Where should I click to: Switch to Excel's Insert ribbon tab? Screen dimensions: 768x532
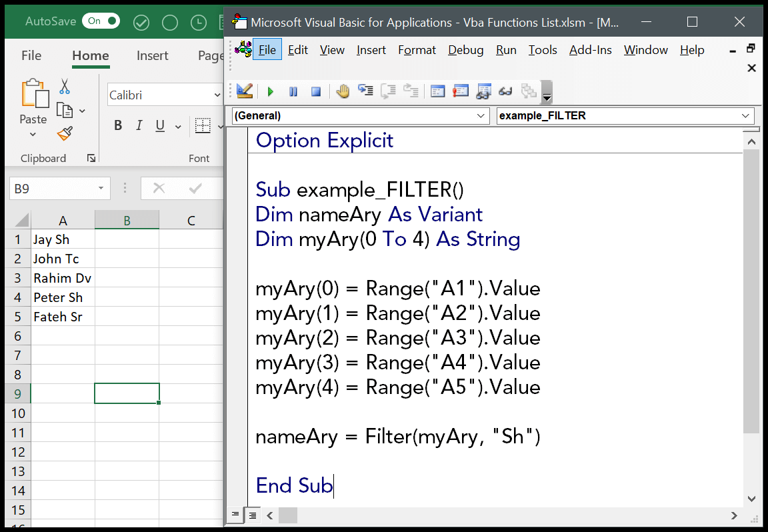tap(152, 55)
